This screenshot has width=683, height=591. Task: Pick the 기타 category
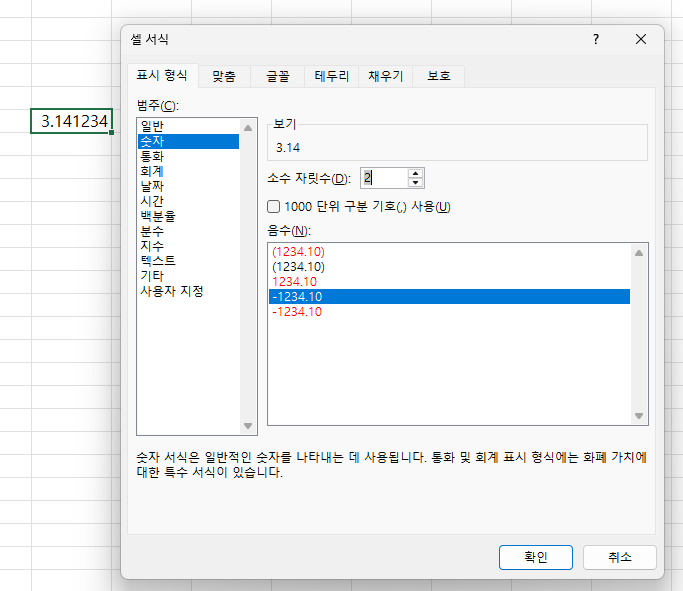click(x=189, y=276)
